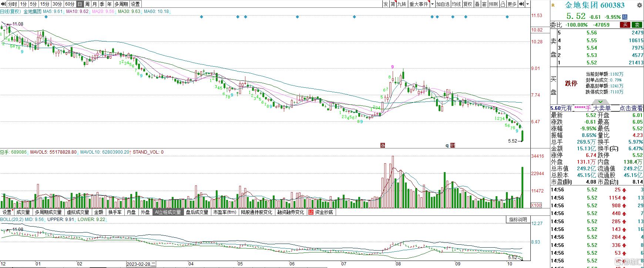Click the 窗 window button
Image resolution: width=644 pixels, height=268 pixels.
coord(484,4)
